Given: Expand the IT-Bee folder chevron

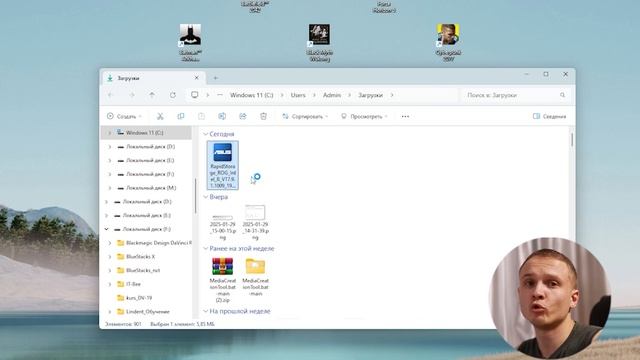Looking at the screenshot, I should pyautogui.click(x=109, y=284).
